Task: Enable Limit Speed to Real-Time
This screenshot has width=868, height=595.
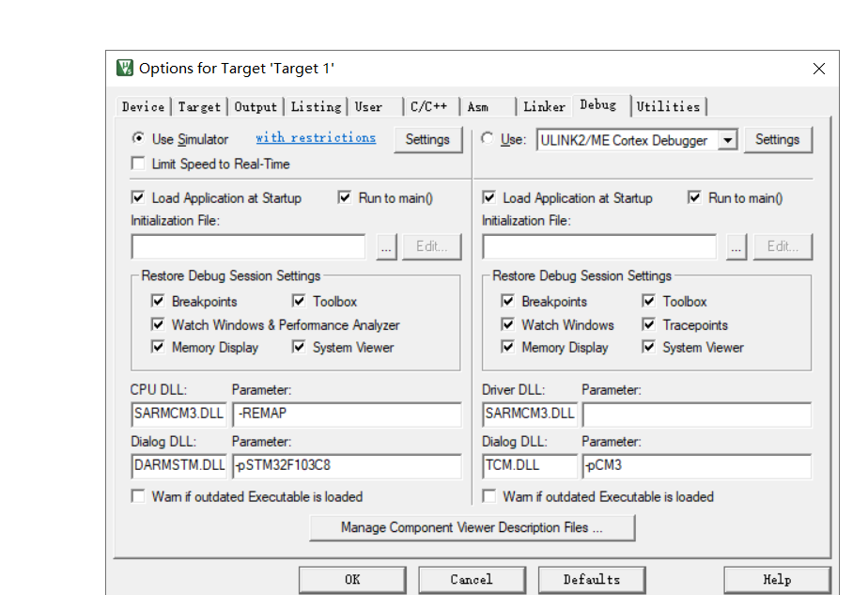Action: 138,164
